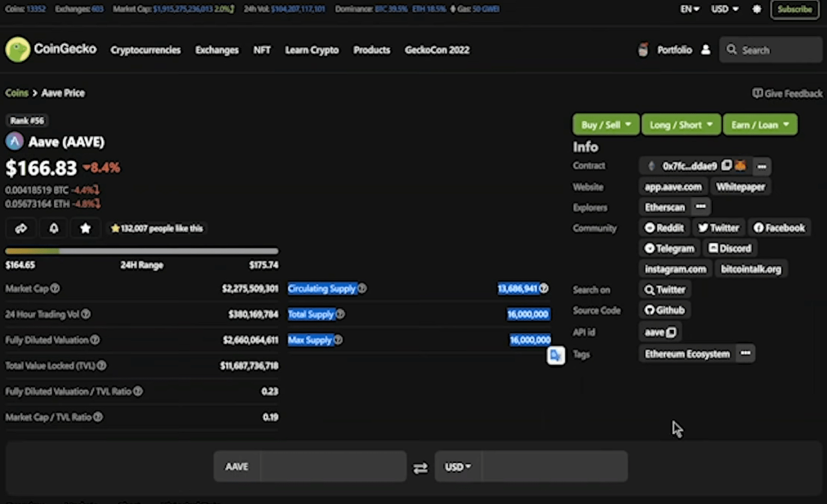Click Fully Diluted Valuation info icon
Screen dimensions: 827x504
point(95,340)
